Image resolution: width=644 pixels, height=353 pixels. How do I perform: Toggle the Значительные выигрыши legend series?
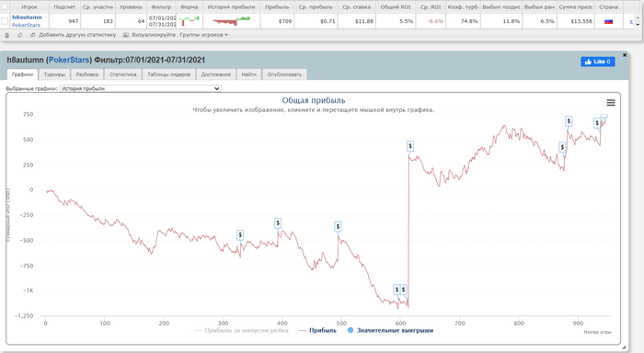coord(390,330)
